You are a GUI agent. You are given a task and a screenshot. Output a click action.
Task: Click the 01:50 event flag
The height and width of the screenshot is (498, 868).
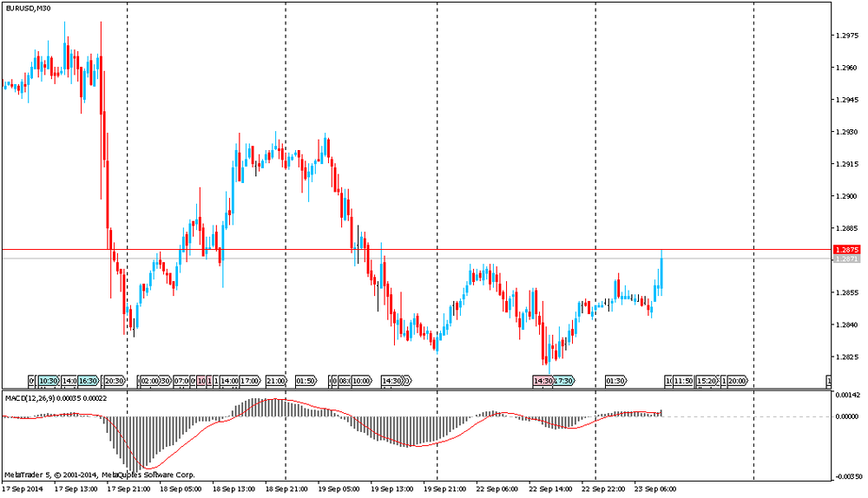click(x=305, y=381)
